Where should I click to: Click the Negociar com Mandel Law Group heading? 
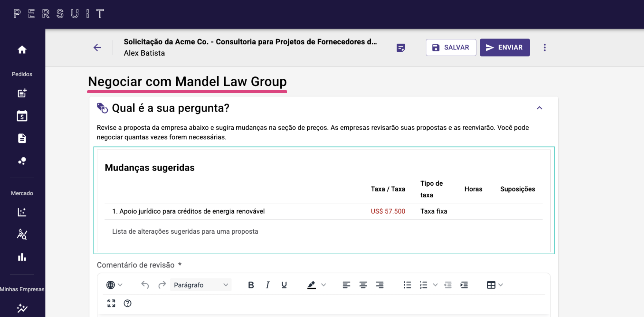(x=187, y=81)
